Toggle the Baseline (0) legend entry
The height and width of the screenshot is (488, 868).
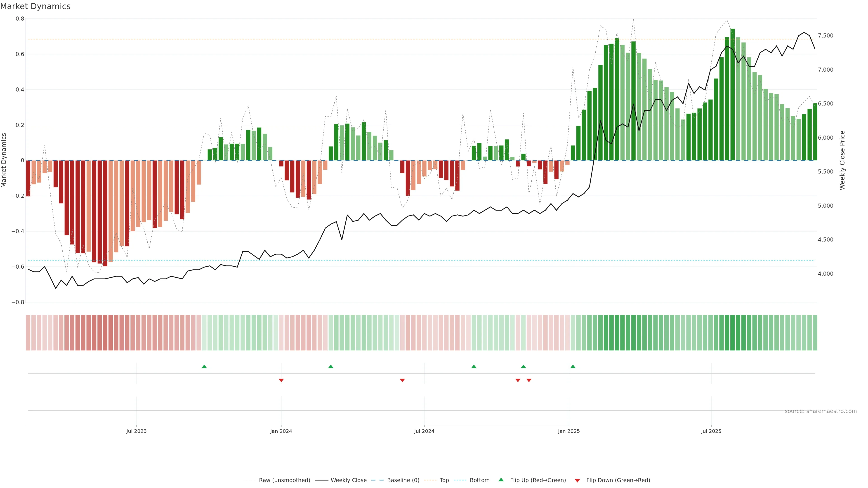coord(403,480)
